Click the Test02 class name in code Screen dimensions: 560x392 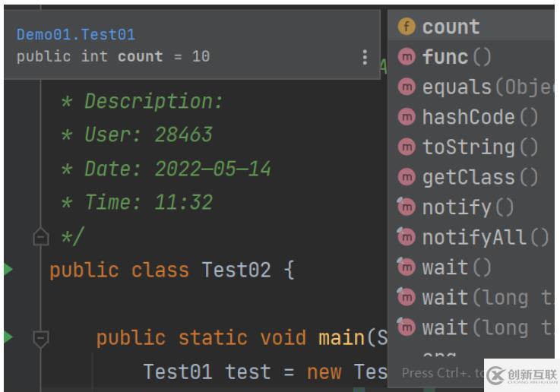[236, 270]
